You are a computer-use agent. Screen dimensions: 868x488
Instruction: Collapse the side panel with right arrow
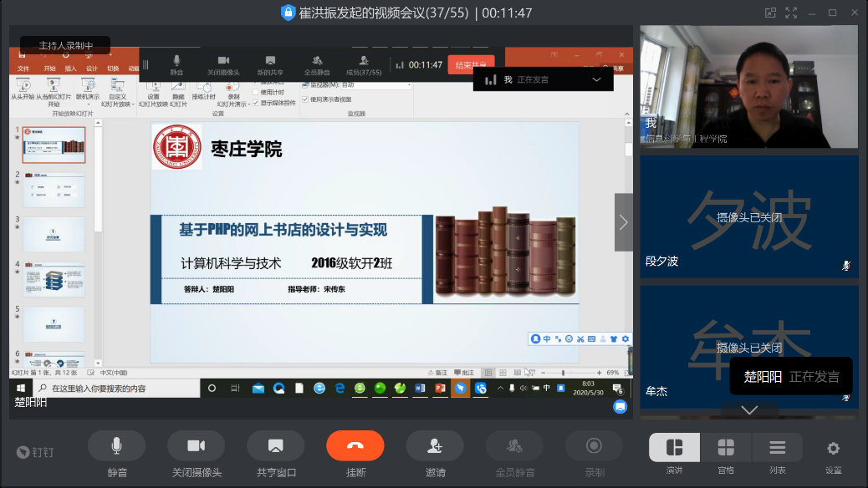(623, 222)
